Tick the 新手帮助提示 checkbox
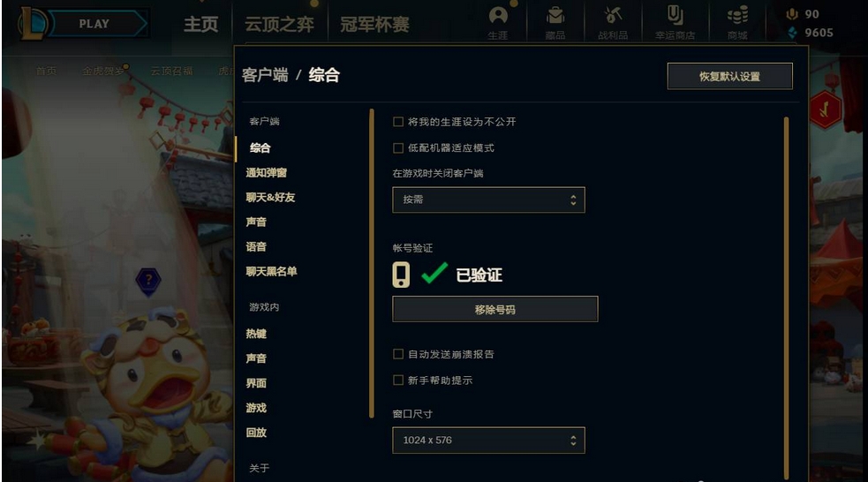The width and height of the screenshot is (868, 482). [397, 380]
